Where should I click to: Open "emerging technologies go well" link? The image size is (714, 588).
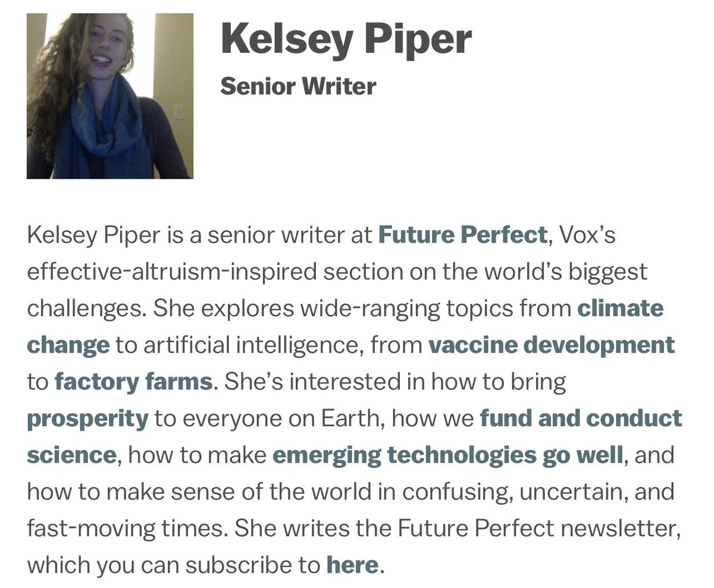[447, 455]
